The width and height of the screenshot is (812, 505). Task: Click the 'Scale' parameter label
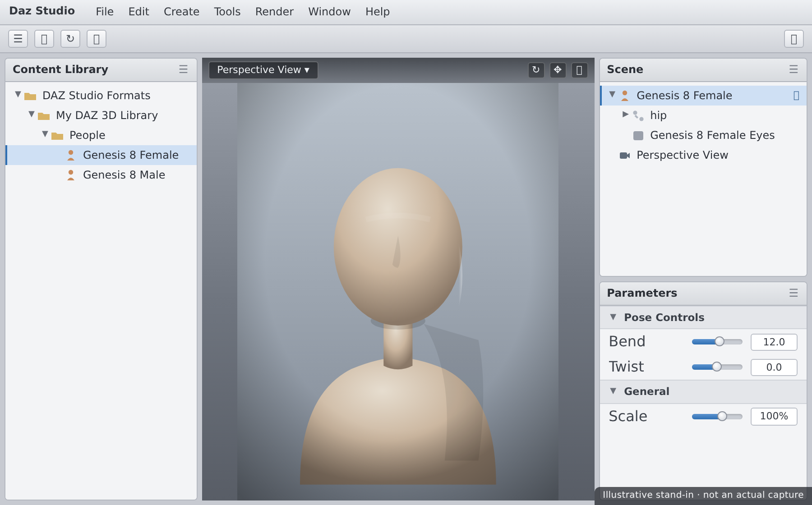628,416
